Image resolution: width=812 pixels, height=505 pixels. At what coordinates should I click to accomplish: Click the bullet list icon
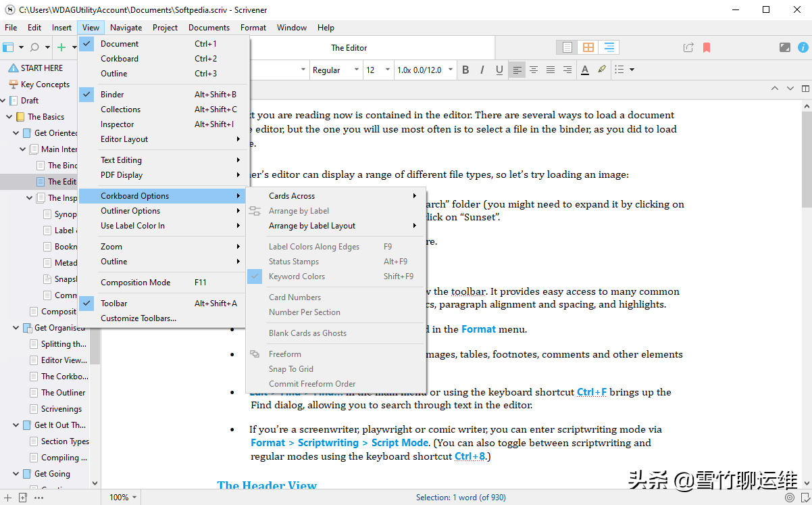619,70
